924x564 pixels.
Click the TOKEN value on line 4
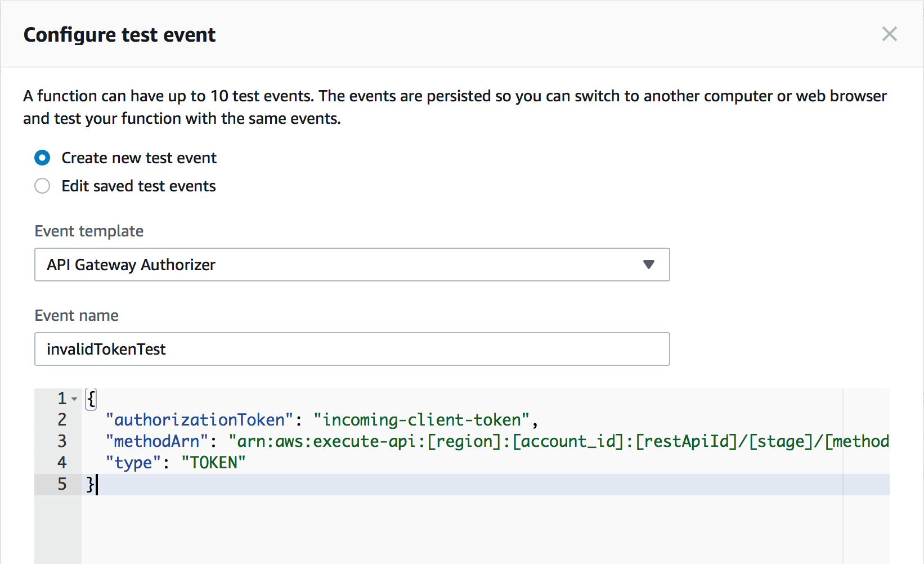tap(213, 463)
